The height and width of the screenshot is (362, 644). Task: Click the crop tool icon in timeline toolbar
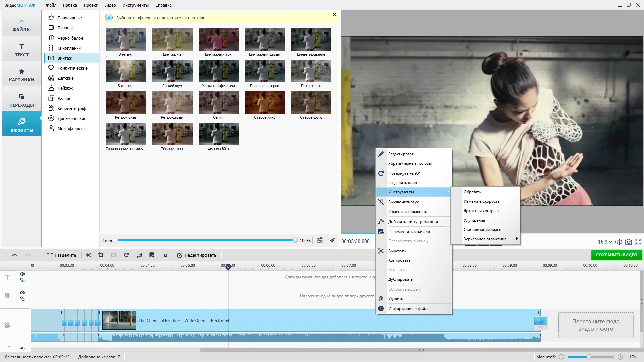101,255
